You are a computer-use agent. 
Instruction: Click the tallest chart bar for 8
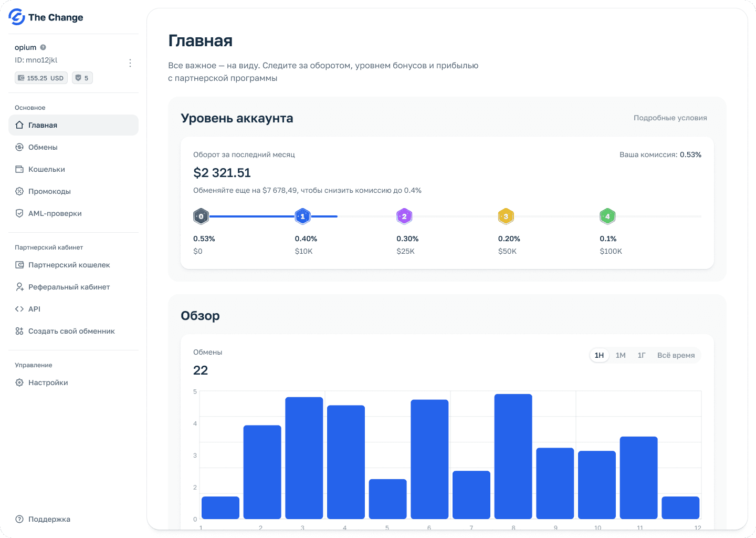[x=513, y=457]
